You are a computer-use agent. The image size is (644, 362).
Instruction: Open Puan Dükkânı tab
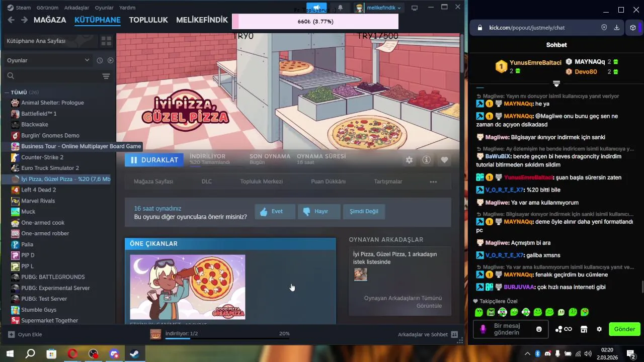pyautogui.click(x=328, y=182)
